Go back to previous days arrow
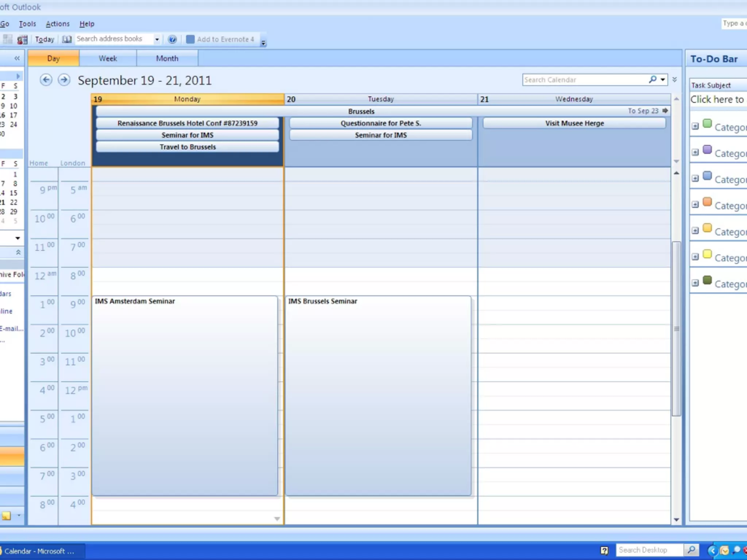747x560 pixels. click(46, 80)
